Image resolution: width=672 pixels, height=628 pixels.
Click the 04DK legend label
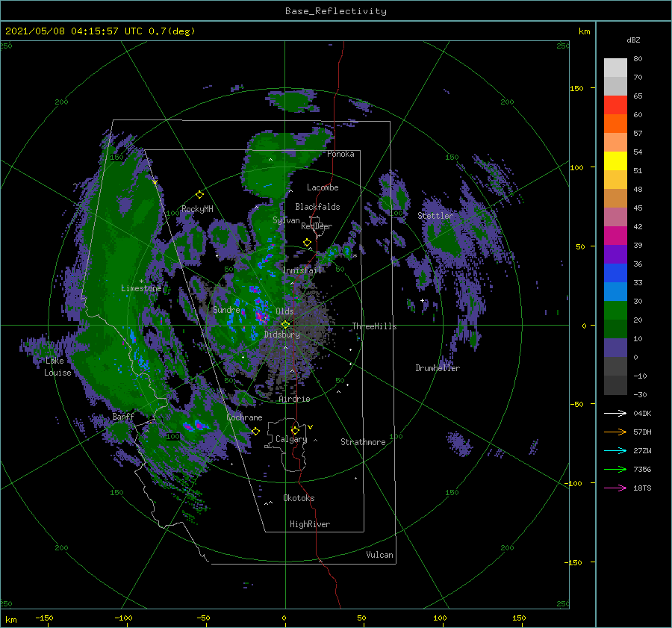point(642,413)
